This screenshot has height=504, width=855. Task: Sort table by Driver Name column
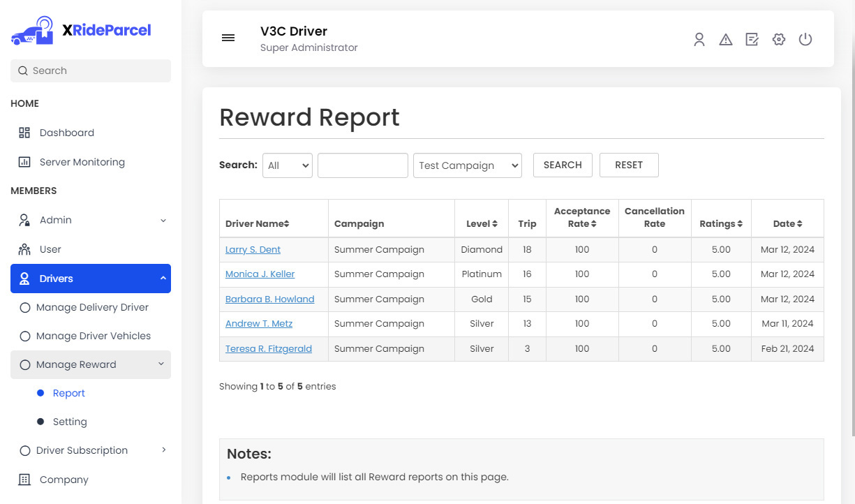click(x=257, y=224)
